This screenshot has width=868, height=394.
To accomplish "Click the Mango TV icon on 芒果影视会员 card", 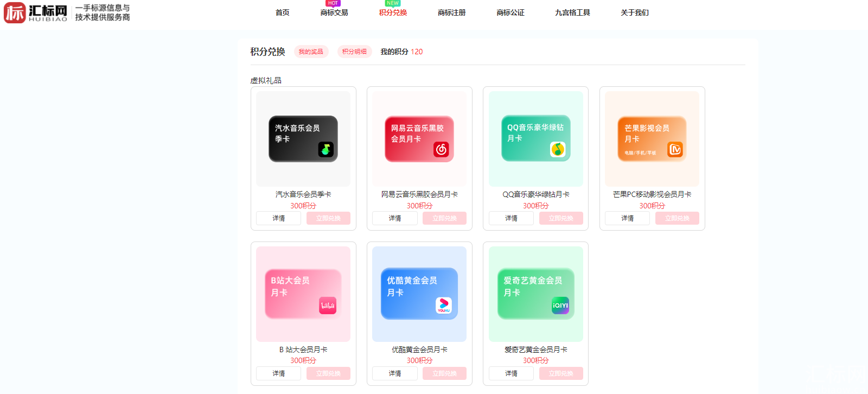I will (675, 149).
